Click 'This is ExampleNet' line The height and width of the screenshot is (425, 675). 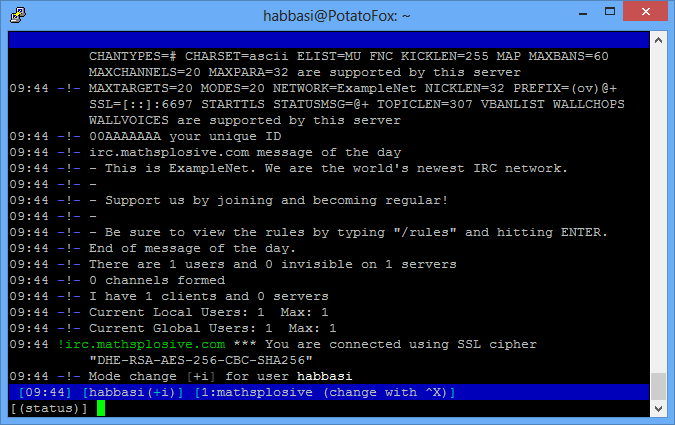coord(288,168)
